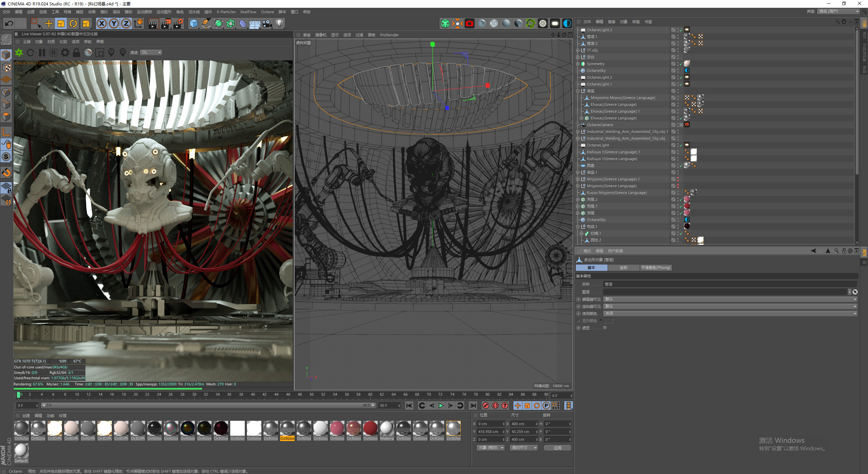868x474 pixels.
Task: Toggle Y axis lock
Action: [x=114, y=23]
